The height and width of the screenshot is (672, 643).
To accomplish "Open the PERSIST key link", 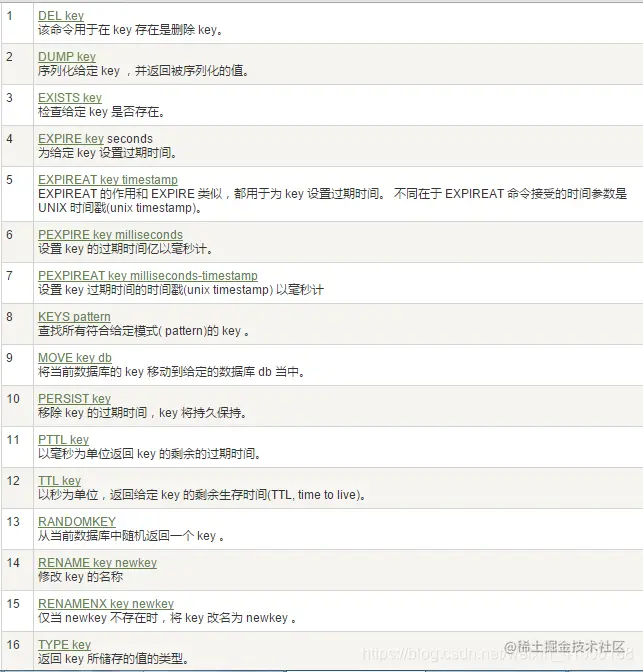I will tap(74, 399).
